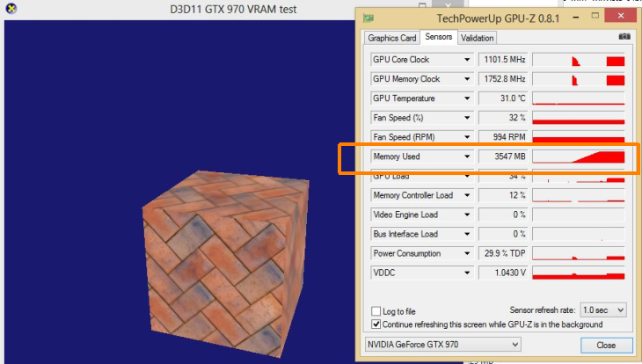Image resolution: width=642 pixels, height=364 pixels.
Task: Click the GPU Core Clock history graph
Action: [x=579, y=60]
